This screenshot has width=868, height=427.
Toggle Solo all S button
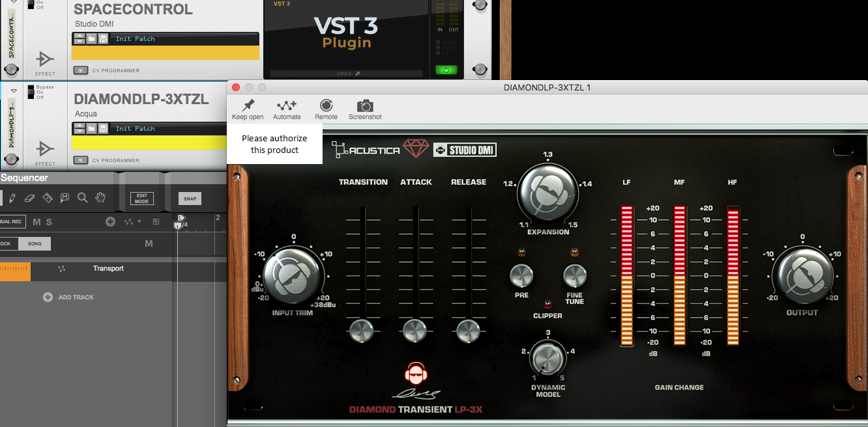tap(49, 222)
